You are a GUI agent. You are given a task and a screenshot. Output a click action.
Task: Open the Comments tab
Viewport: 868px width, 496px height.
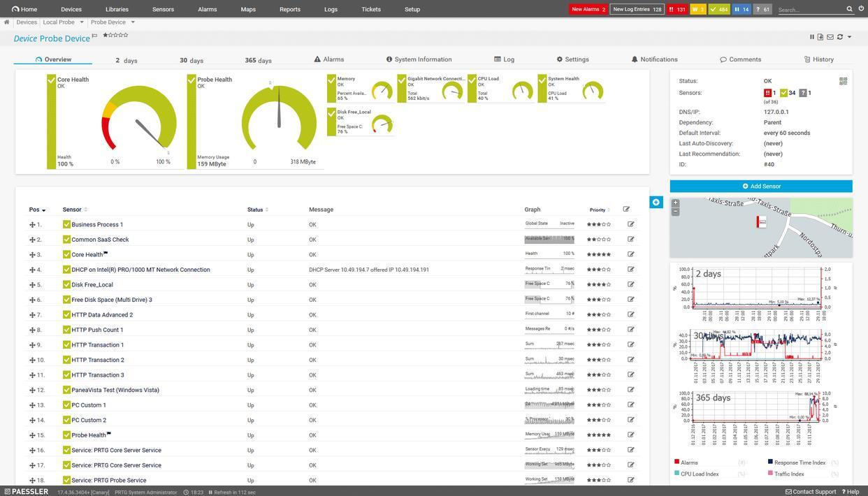[741, 59]
